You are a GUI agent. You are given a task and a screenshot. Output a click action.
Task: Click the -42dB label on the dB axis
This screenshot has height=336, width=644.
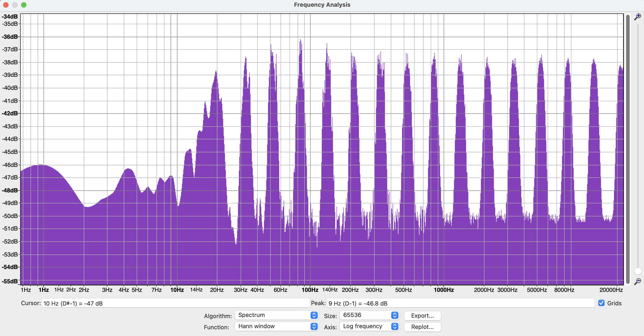point(10,113)
